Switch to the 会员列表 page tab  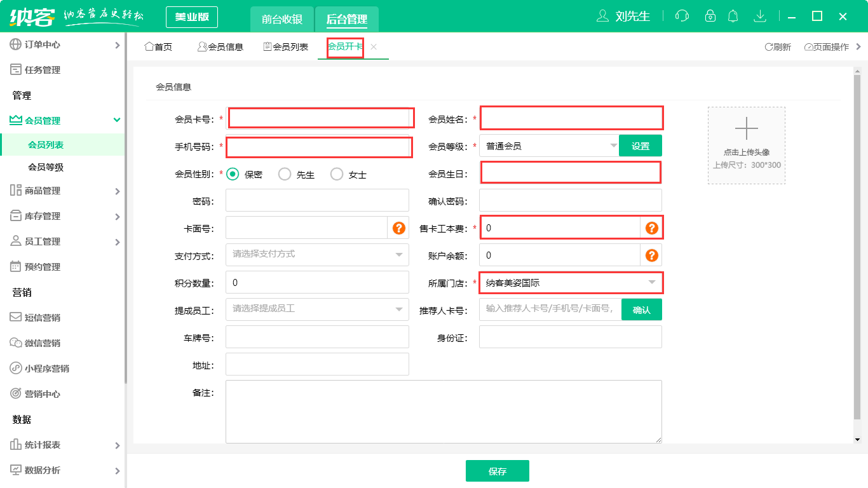click(x=286, y=47)
